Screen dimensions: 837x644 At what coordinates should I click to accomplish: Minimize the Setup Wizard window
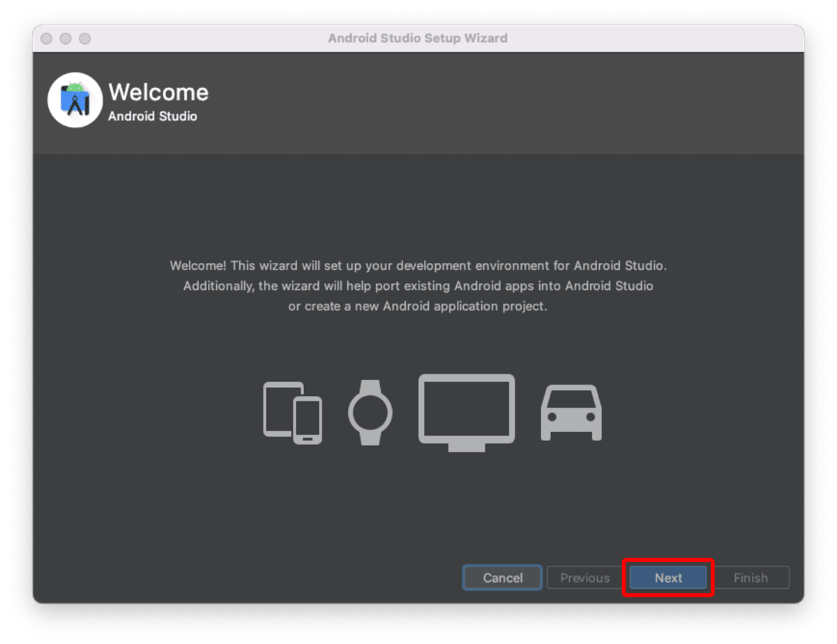coord(66,38)
